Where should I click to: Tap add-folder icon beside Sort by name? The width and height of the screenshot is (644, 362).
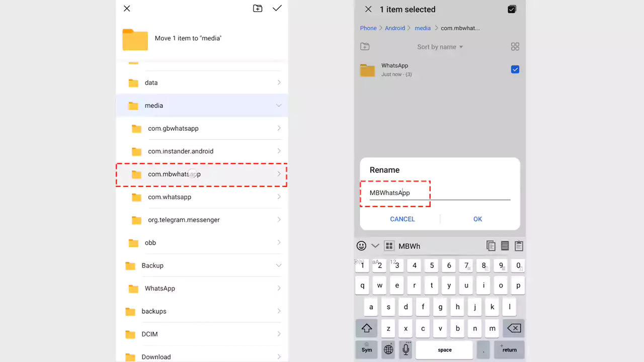pyautogui.click(x=365, y=47)
